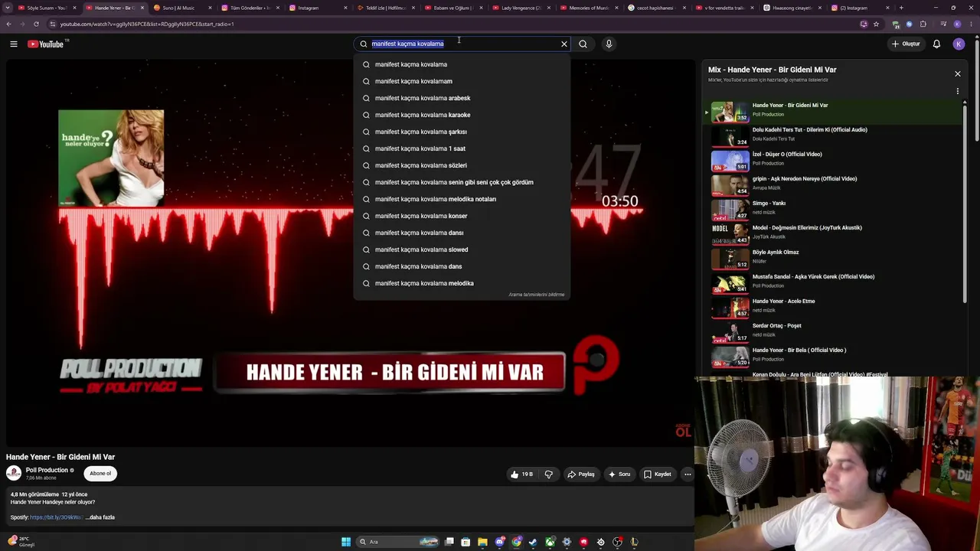Reload the page in the browser
The image size is (980, 551).
[x=36, y=24]
